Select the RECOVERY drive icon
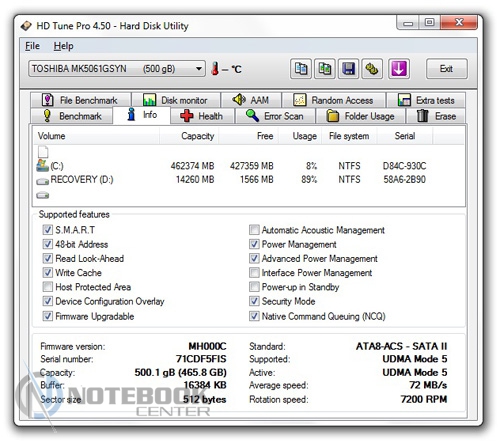500x443 pixels. (42, 181)
